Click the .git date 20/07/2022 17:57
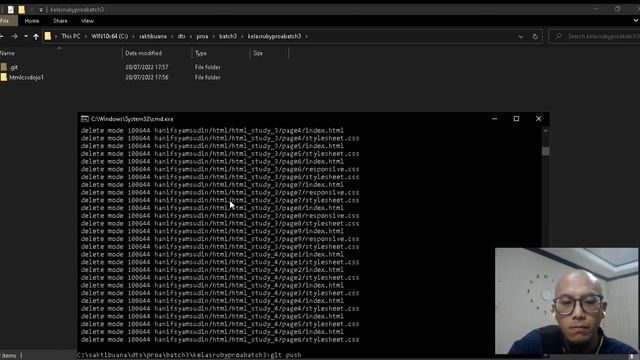This screenshot has height=360, width=640. 147,67
